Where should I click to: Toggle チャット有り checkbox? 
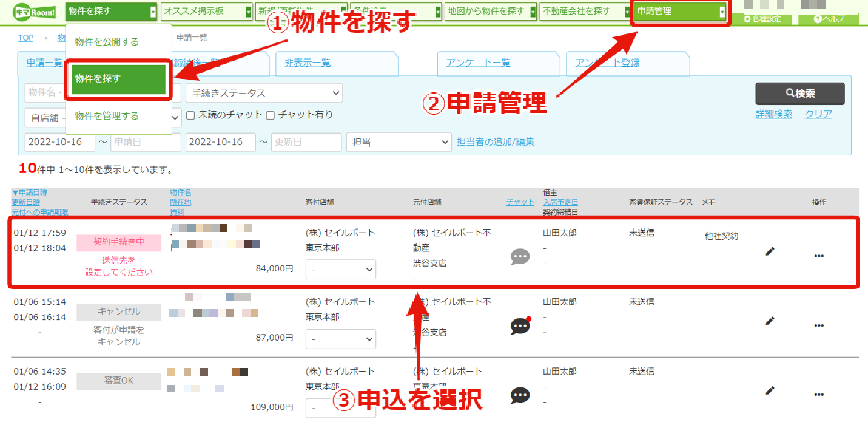(271, 115)
